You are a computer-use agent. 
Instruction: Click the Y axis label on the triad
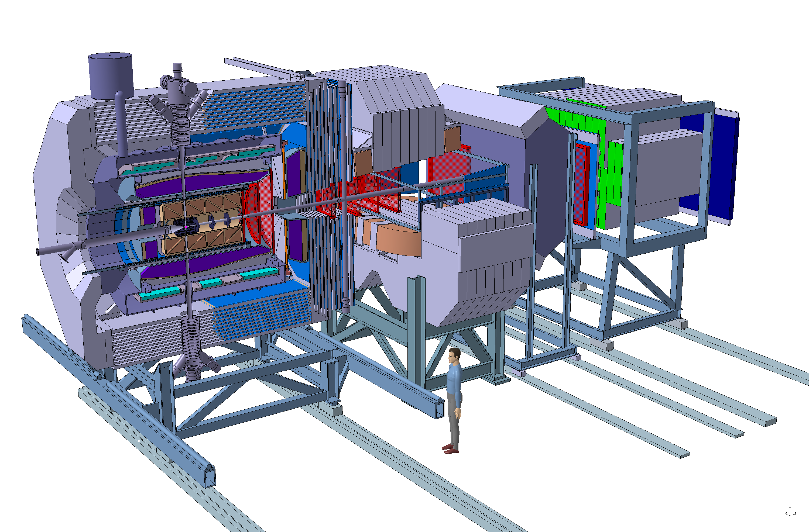pyautogui.click(x=790, y=507)
